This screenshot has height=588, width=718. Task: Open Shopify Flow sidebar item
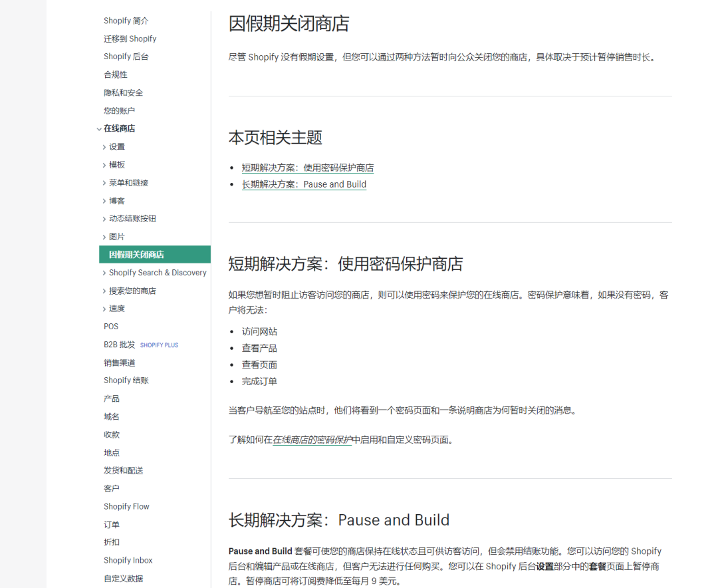coord(126,506)
